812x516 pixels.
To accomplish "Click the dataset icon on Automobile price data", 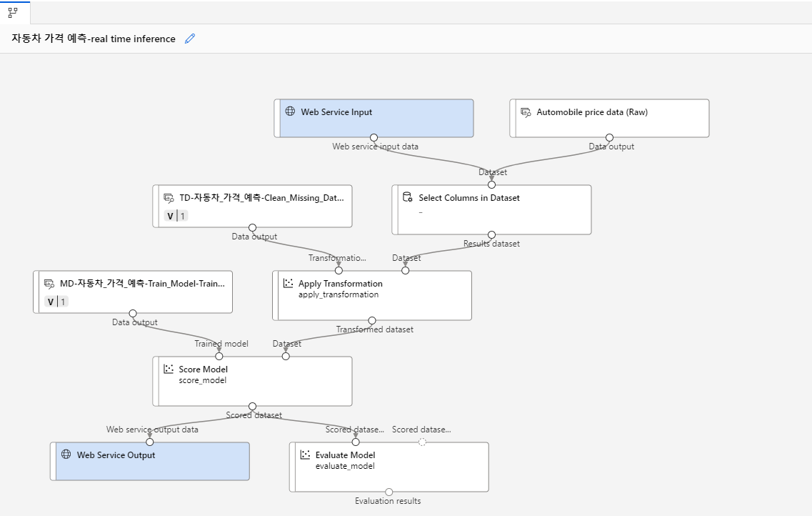I will (x=526, y=111).
